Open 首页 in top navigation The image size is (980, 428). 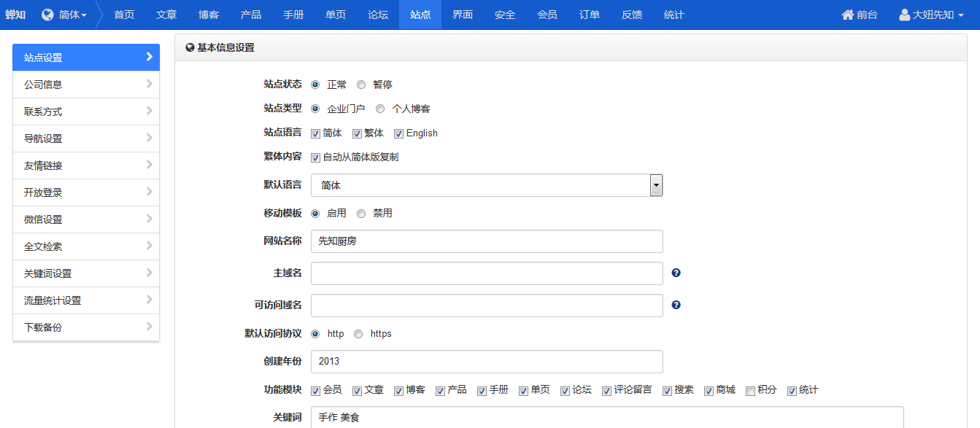point(124,15)
